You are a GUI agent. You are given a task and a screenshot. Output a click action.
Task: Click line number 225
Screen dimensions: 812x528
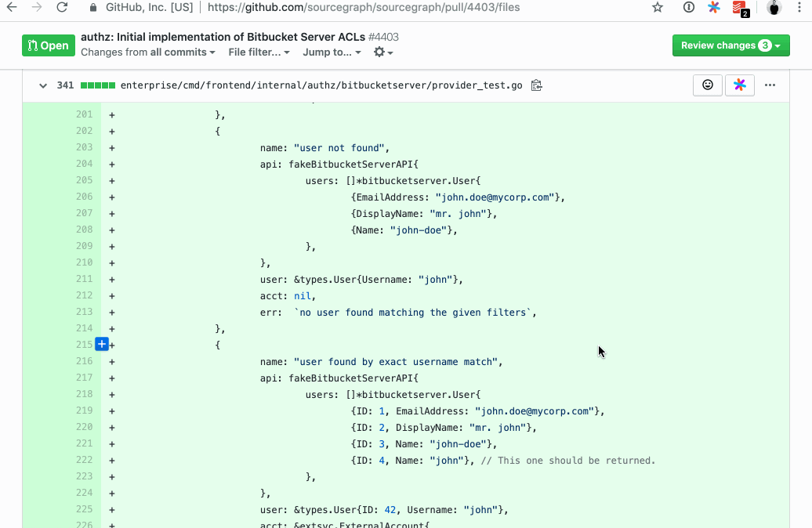84,509
